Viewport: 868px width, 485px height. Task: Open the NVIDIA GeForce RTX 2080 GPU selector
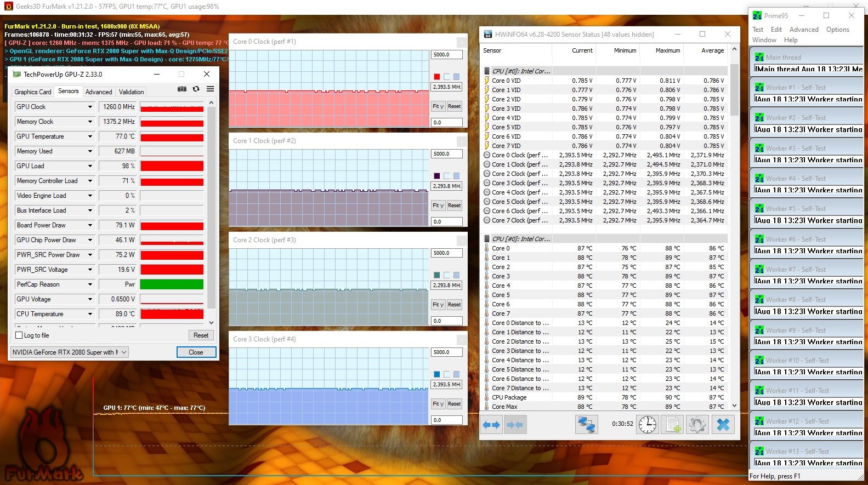click(x=70, y=352)
